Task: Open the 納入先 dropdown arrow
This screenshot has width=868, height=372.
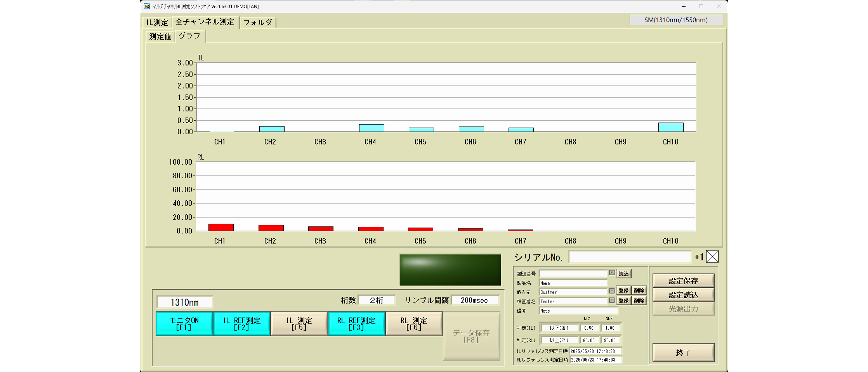Action: point(612,291)
